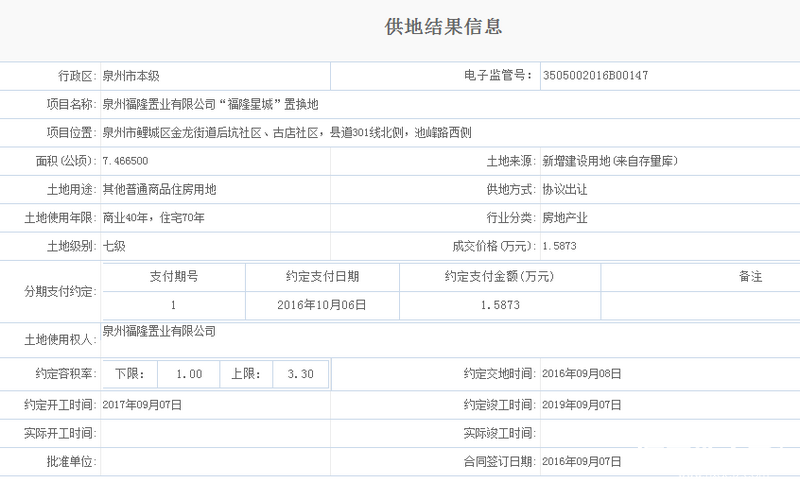Select land delivery date 2016年09月08日
The image size is (800, 483).
point(582,374)
